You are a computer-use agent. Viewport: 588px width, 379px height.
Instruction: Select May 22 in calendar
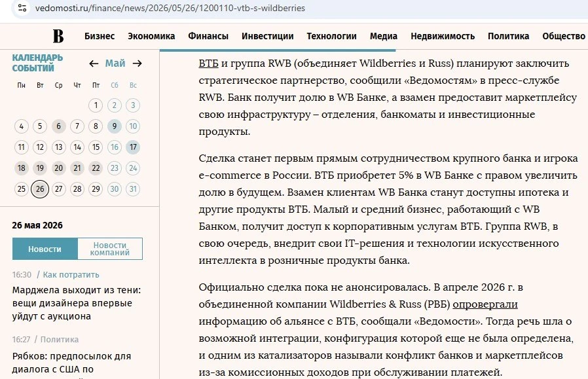pos(96,168)
